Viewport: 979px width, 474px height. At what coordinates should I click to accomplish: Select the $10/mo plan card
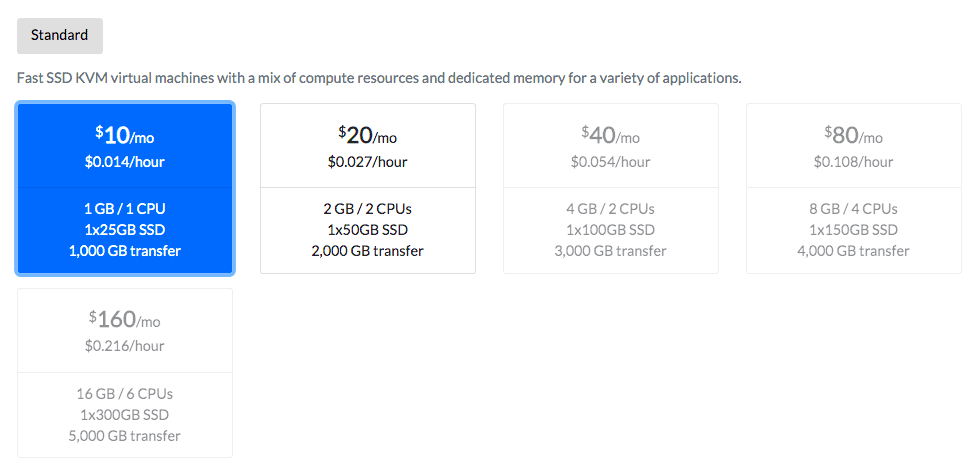click(125, 189)
